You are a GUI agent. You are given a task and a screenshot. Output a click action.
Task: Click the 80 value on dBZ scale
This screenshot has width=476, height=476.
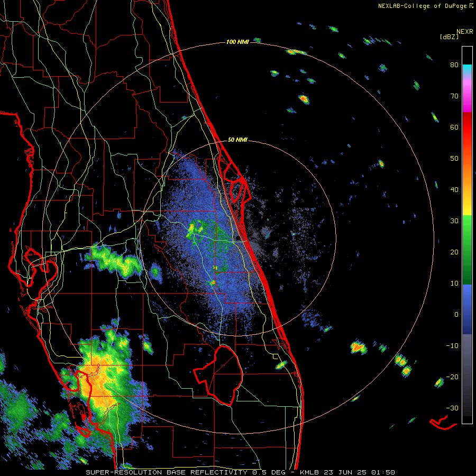454,65
